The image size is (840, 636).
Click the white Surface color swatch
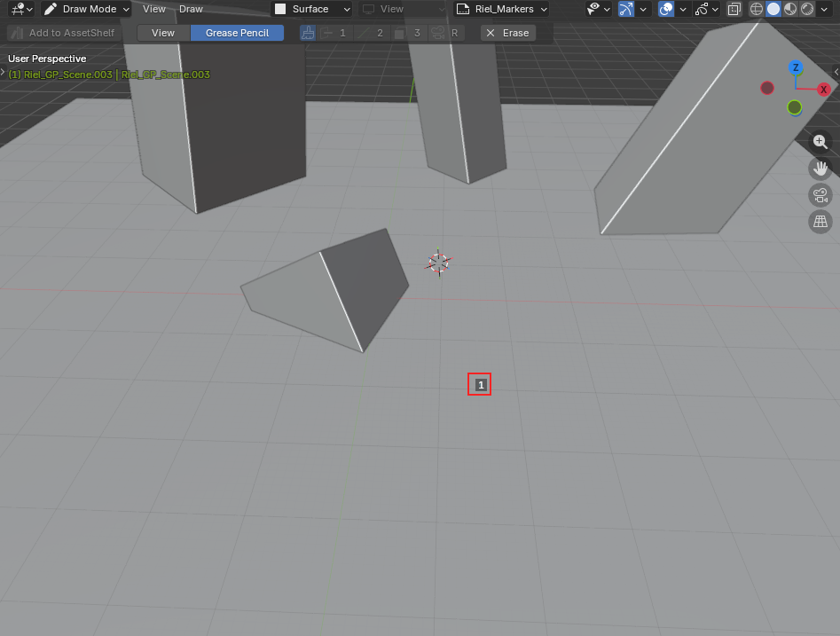[280, 9]
